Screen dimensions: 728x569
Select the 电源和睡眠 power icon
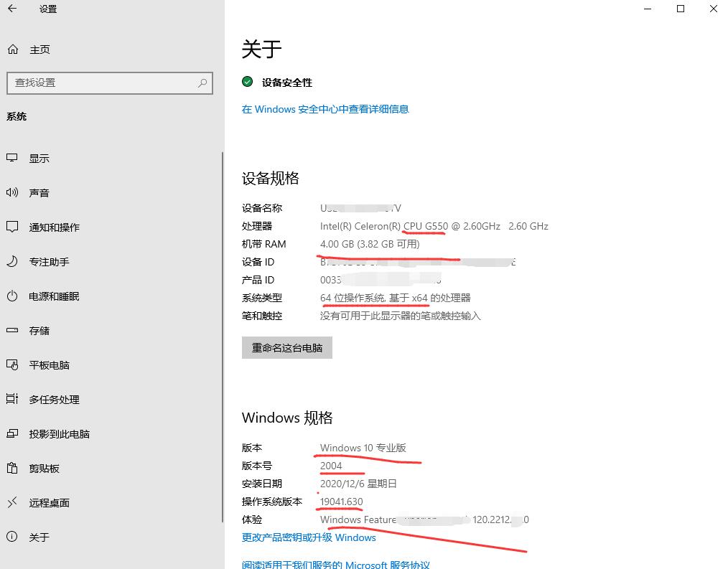pos(12,296)
